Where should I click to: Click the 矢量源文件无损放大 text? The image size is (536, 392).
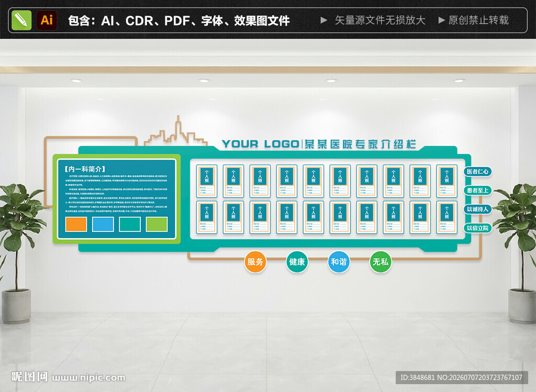click(380, 20)
